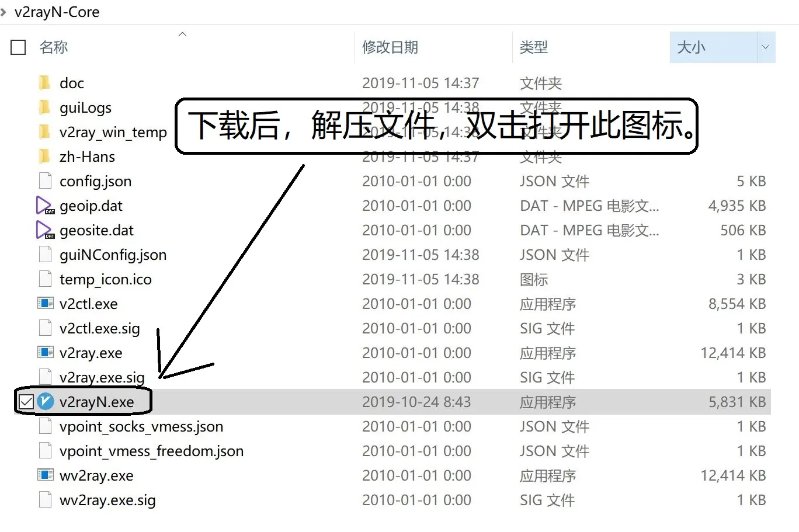Select the temp_icon.ico file name
This screenshot has width=799, height=532.
tap(105, 279)
